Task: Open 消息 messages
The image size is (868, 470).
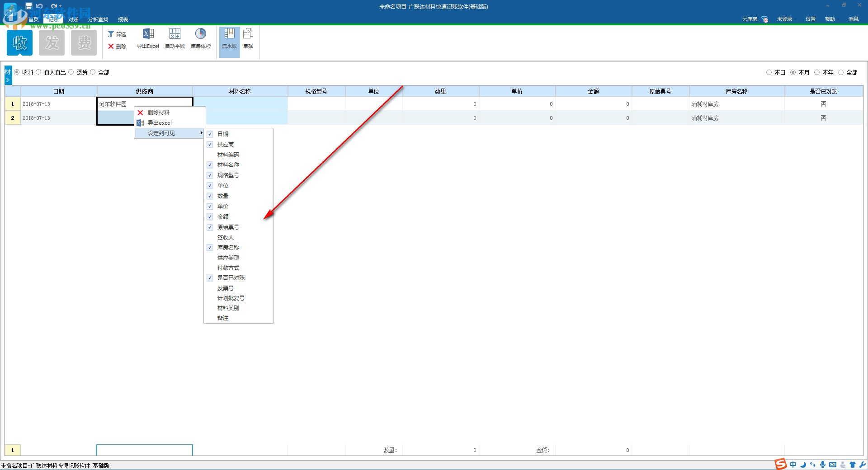Action: 854,19
